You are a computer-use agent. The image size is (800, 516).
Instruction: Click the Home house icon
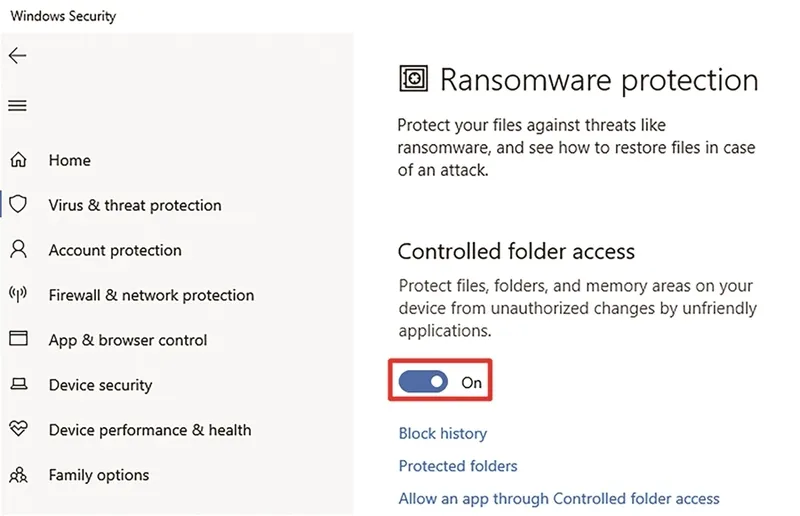click(x=18, y=160)
